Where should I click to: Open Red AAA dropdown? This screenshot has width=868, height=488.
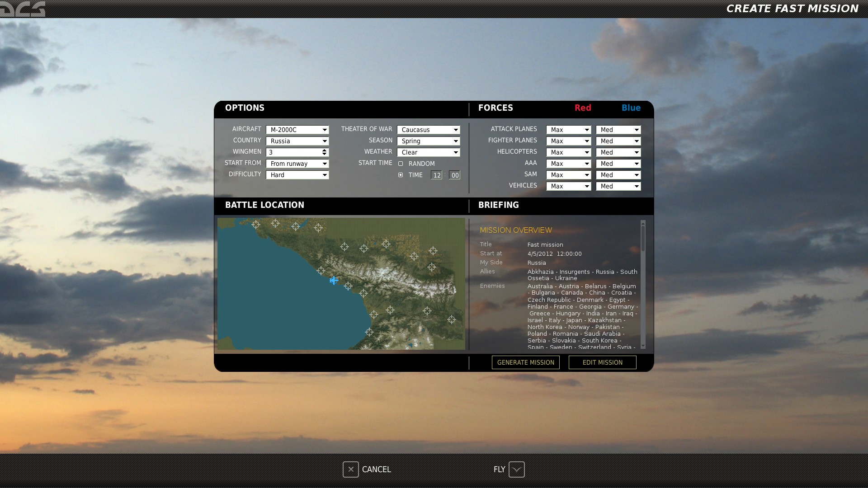tap(569, 164)
